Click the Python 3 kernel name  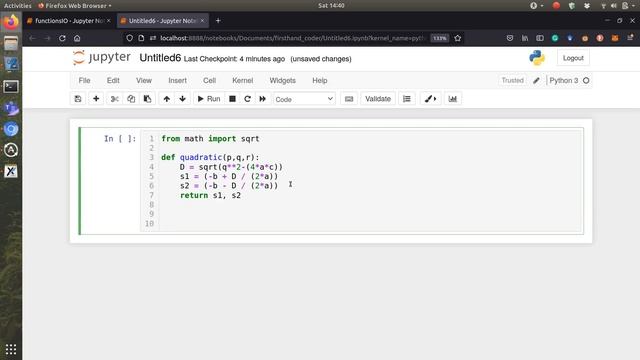pos(564,80)
